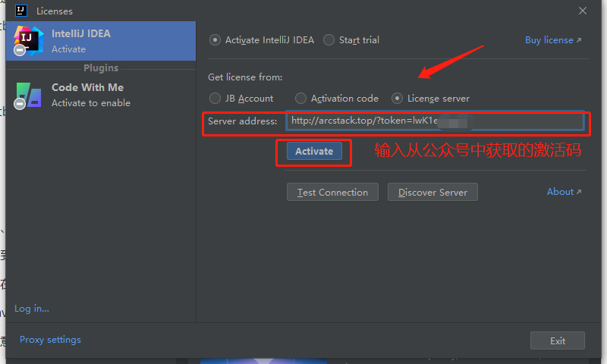Open the About link
The image size is (607, 364).
[564, 192]
